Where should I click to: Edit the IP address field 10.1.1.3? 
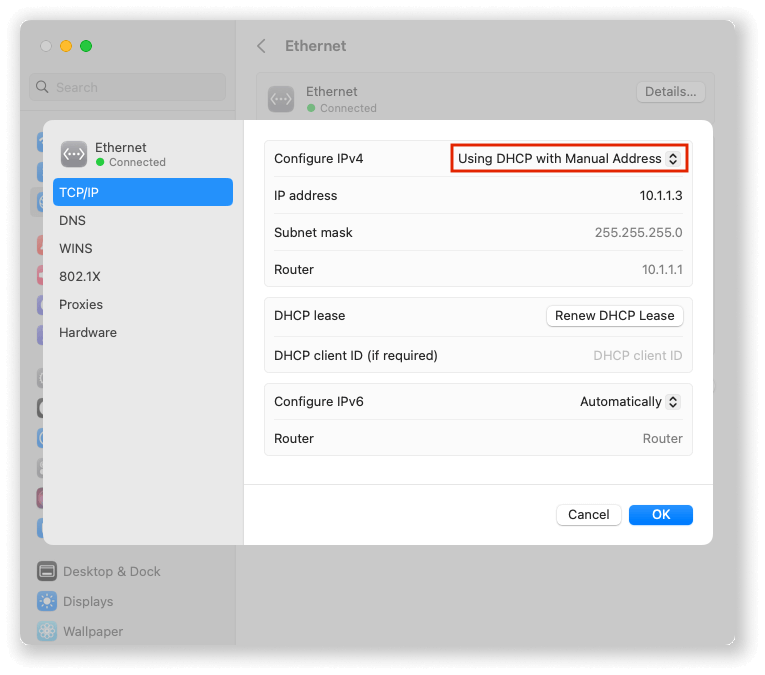[661, 196]
